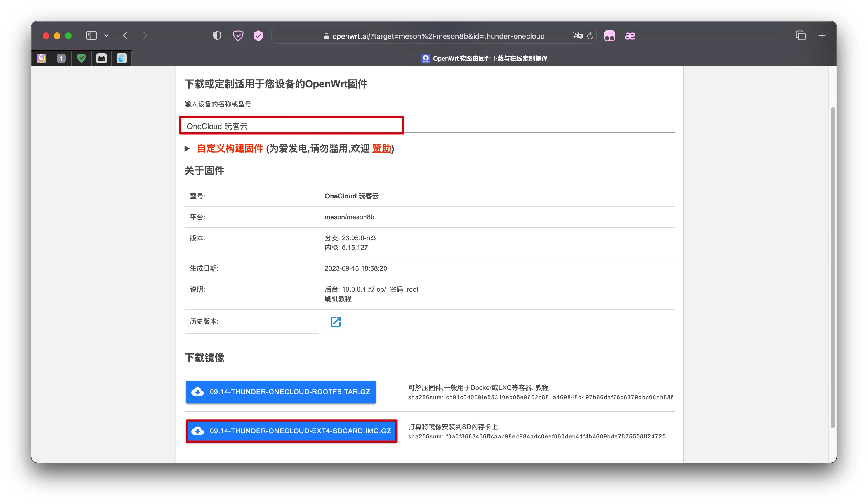Switch to the green shield pinned tab
Screen dimensions: 868x504
coord(81,58)
